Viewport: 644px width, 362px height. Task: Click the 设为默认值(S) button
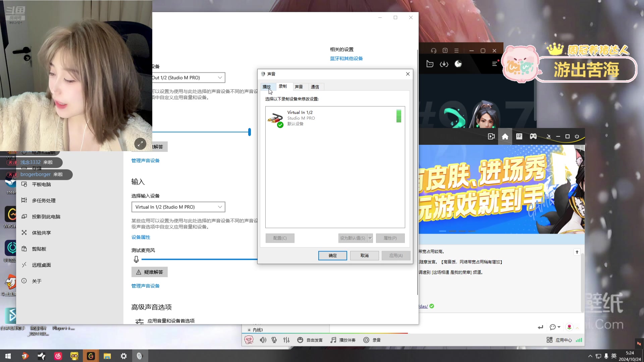[353, 238]
